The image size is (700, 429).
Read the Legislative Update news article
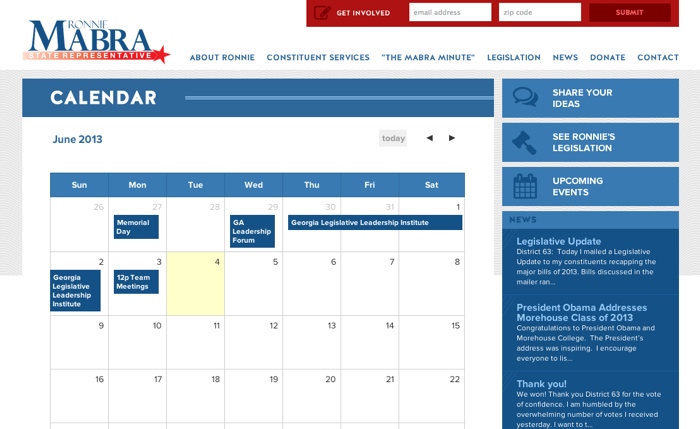[558, 241]
